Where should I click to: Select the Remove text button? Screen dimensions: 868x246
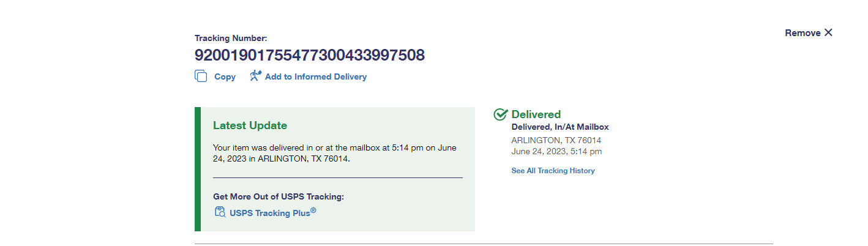[803, 33]
